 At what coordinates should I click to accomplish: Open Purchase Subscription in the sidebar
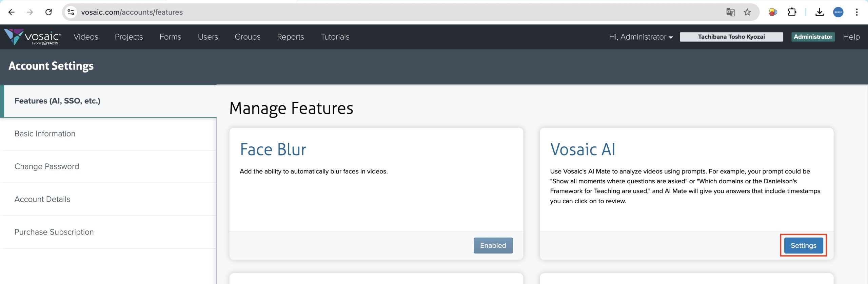pyautogui.click(x=54, y=232)
